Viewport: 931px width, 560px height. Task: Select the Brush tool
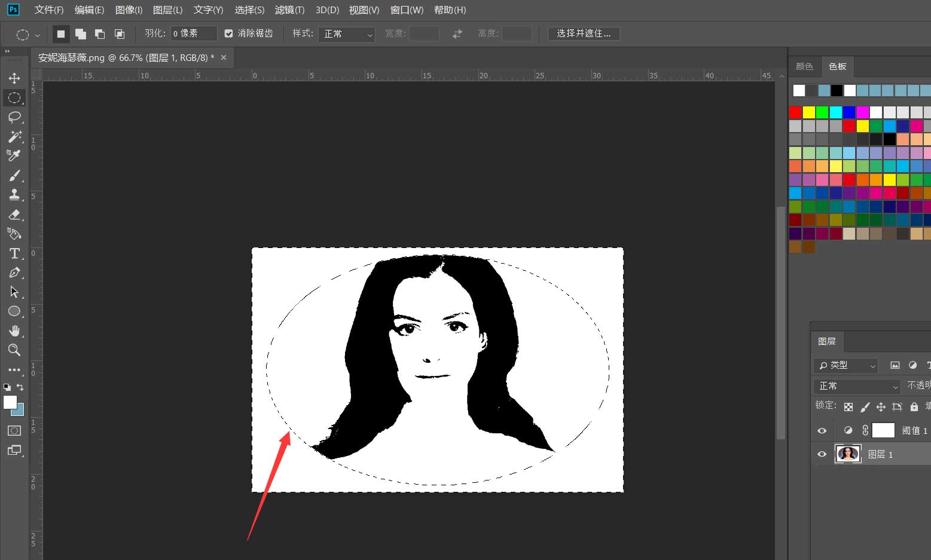click(x=14, y=175)
